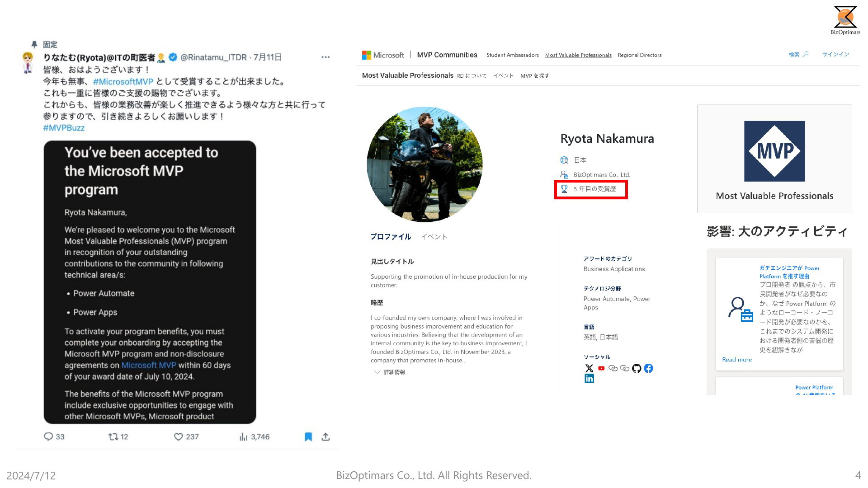
Task: Open the X social profile icon
Action: tap(589, 368)
